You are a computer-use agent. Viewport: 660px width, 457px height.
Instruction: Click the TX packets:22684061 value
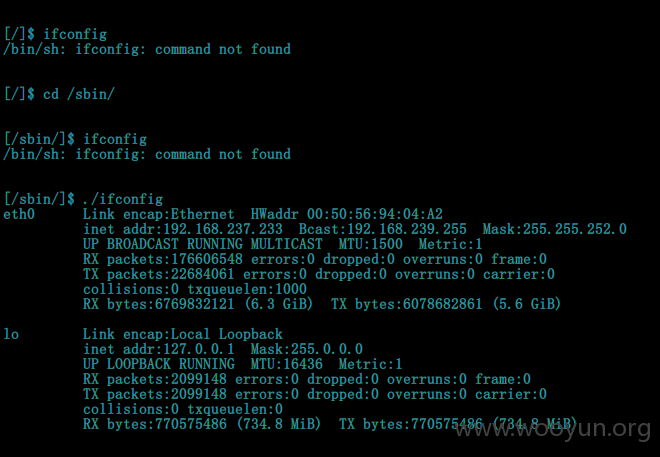click(159, 274)
